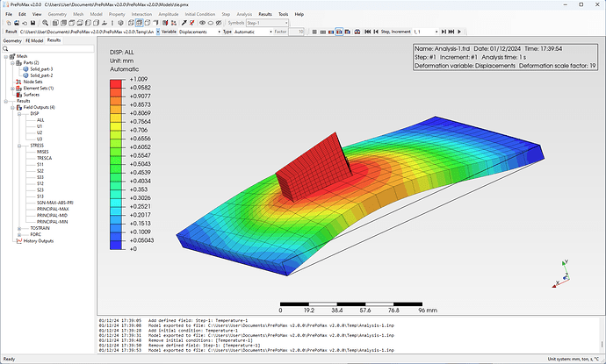
Task: Select MISES under STRESS
Action: coord(42,152)
